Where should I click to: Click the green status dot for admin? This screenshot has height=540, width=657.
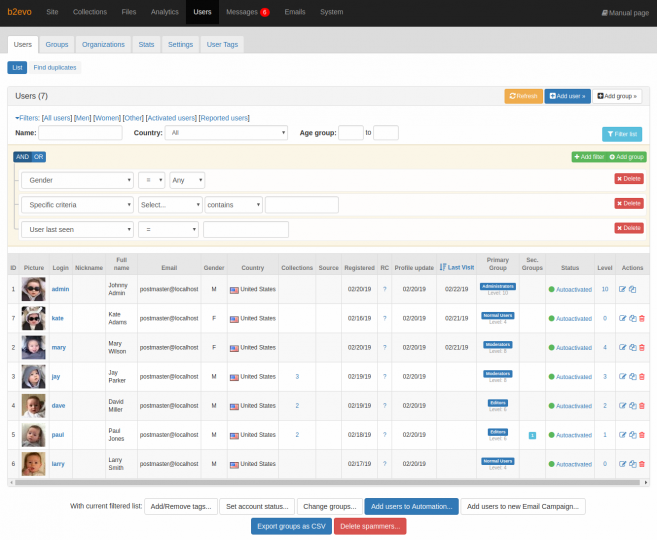click(x=551, y=289)
